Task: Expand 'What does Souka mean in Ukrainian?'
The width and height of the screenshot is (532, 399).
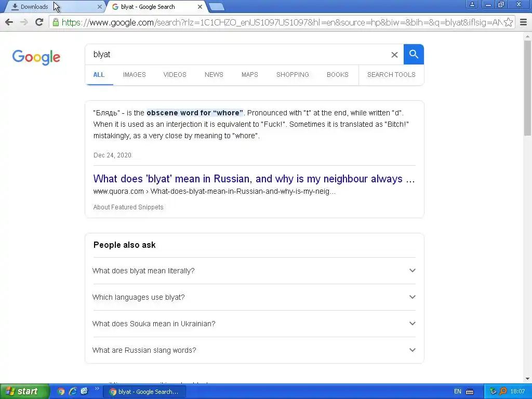Action: (254, 324)
